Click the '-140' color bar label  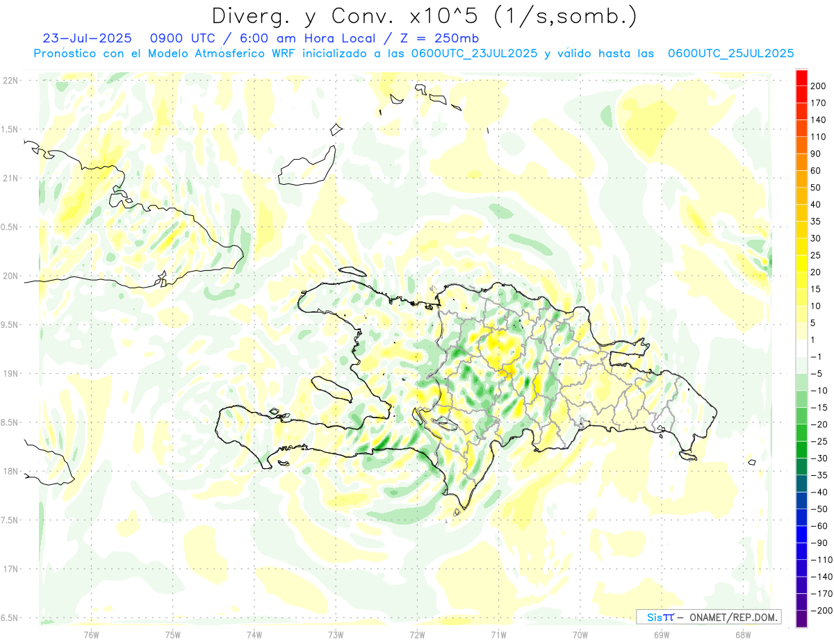point(821,577)
